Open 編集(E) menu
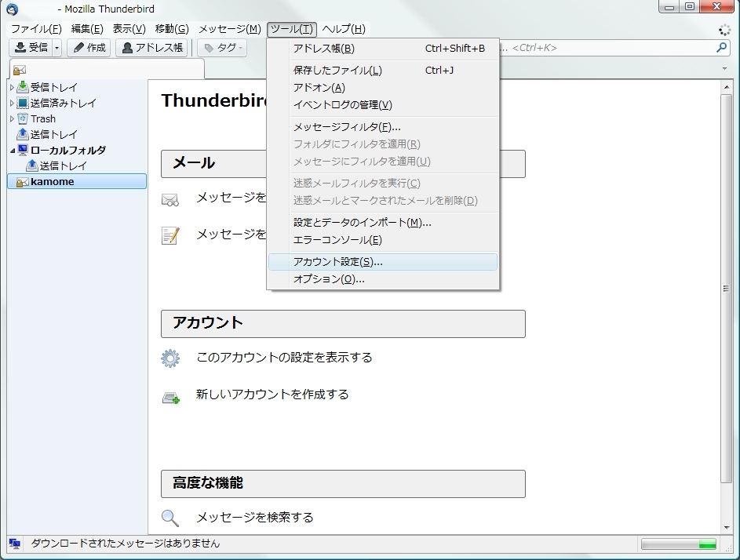 tap(87, 29)
